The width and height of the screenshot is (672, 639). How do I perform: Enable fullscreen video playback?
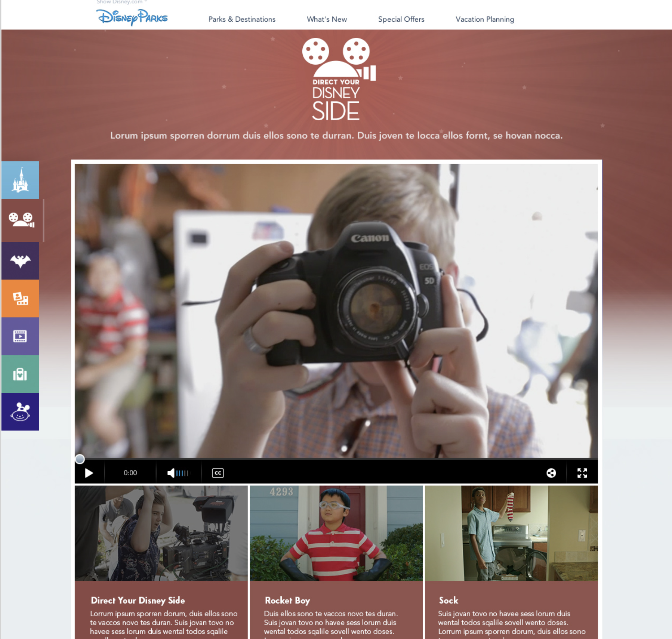pyautogui.click(x=582, y=473)
